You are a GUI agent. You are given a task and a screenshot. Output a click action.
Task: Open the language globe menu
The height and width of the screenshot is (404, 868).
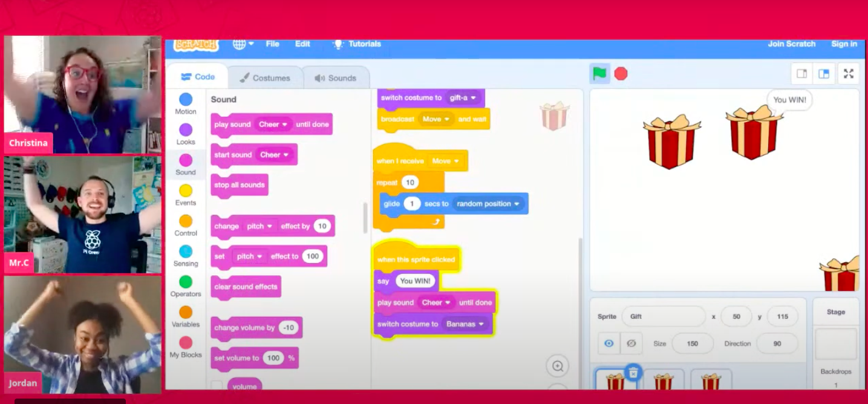243,44
